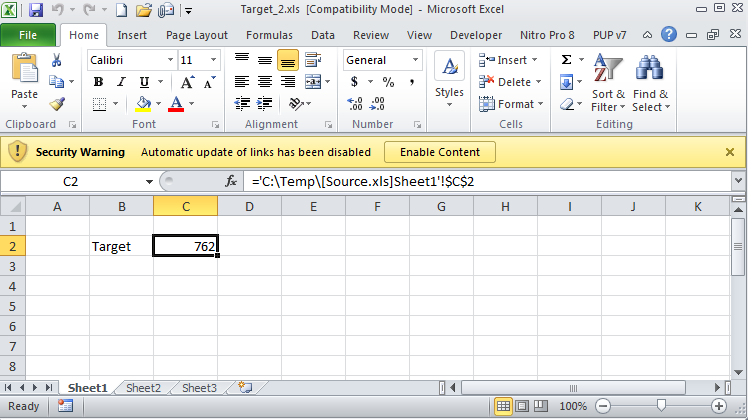This screenshot has width=748, height=420.
Task: Apply cell borders
Action: 99,104
